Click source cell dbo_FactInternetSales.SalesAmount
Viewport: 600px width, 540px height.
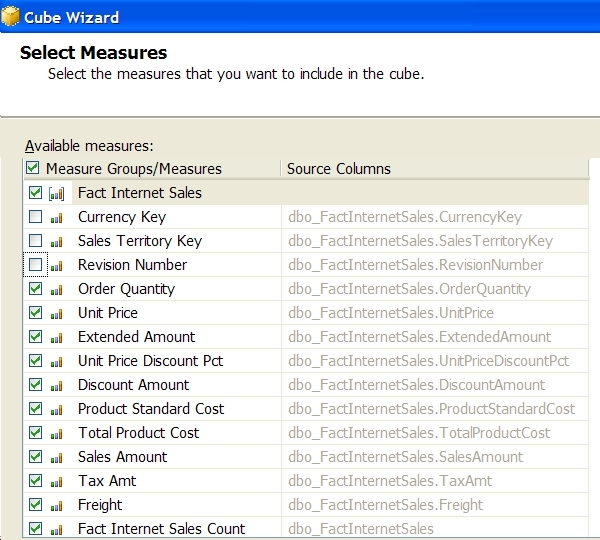tap(435, 457)
